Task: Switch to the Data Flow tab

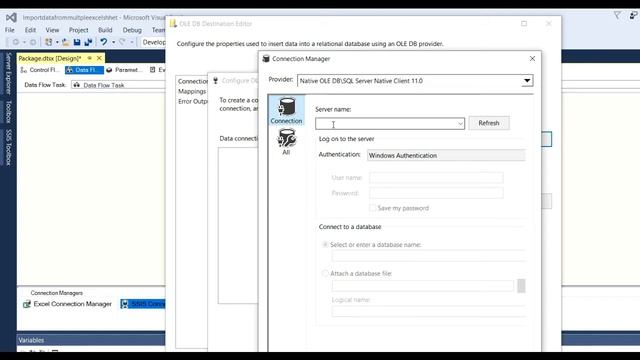Action: 84,70
